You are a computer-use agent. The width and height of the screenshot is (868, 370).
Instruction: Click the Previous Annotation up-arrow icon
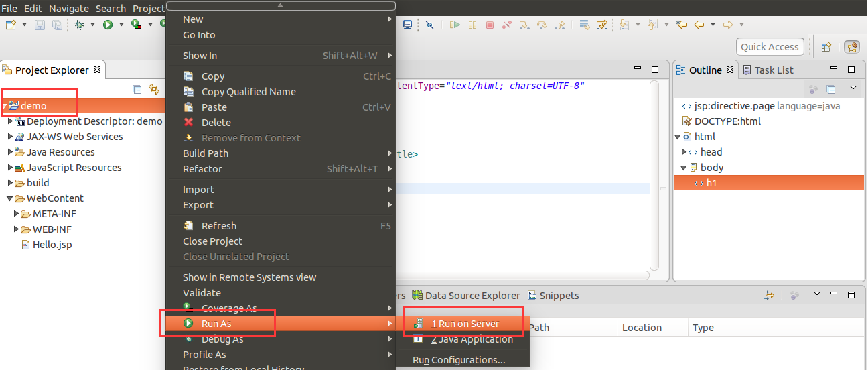click(653, 25)
